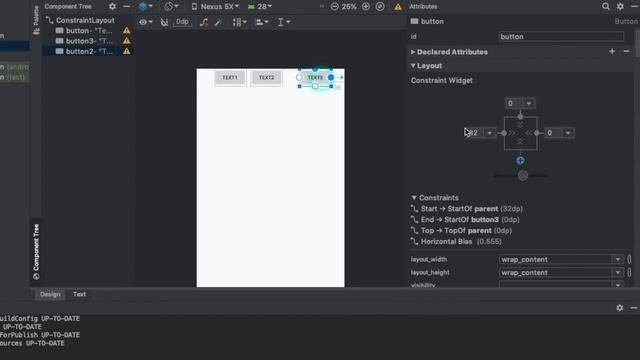Click warning icon next to button row
This screenshot has width=640, height=360.
click(127, 31)
